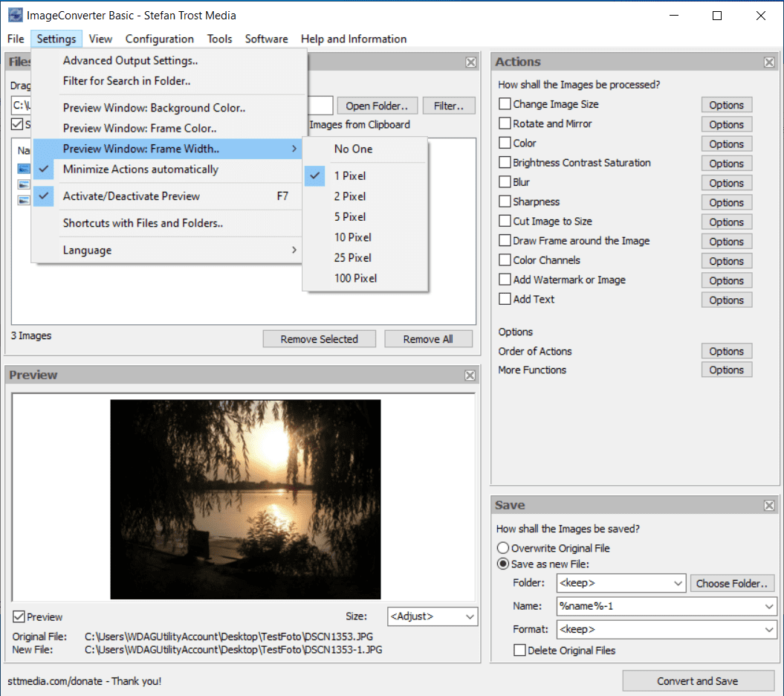Close the Preview panel with its X icon
The image size is (784, 696).
(470, 376)
